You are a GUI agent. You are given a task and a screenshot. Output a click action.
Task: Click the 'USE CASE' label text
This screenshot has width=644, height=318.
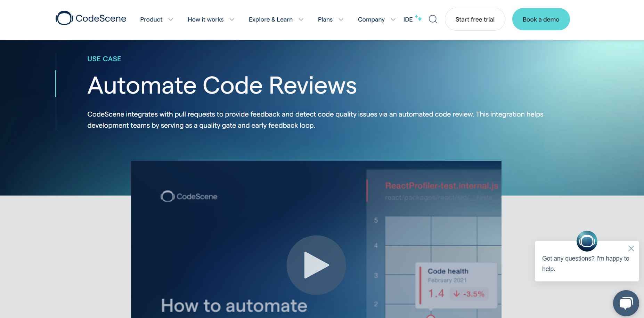pos(104,59)
